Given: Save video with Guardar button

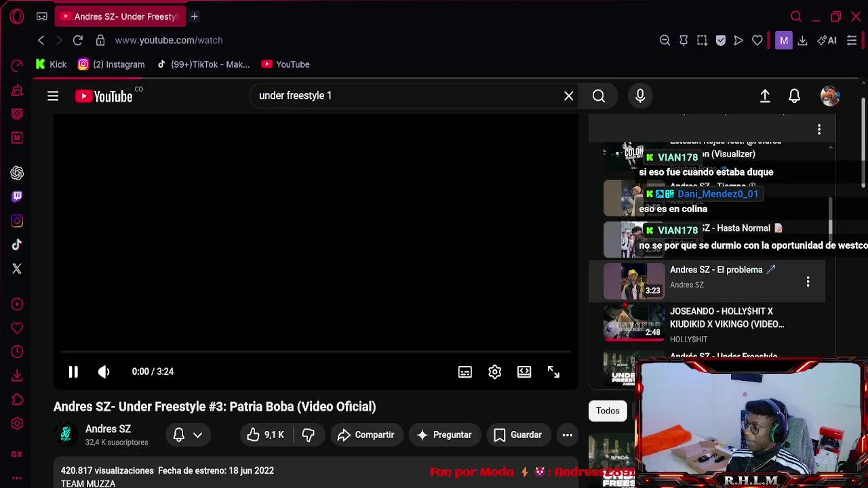Looking at the screenshot, I should [x=517, y=435].
